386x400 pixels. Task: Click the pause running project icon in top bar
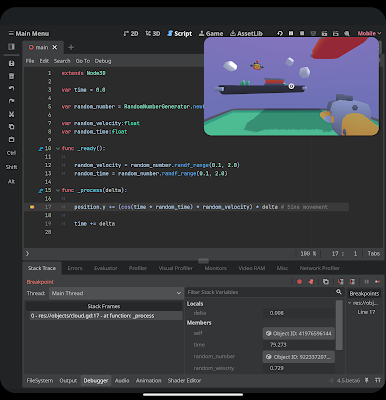click(291, 33)
